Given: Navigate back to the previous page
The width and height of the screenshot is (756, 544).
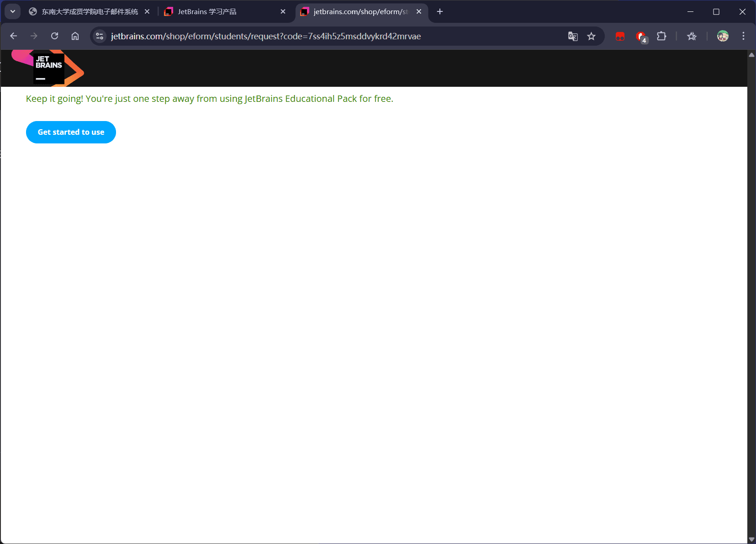Looking at the screenshot, I should [x=14, y=36].
